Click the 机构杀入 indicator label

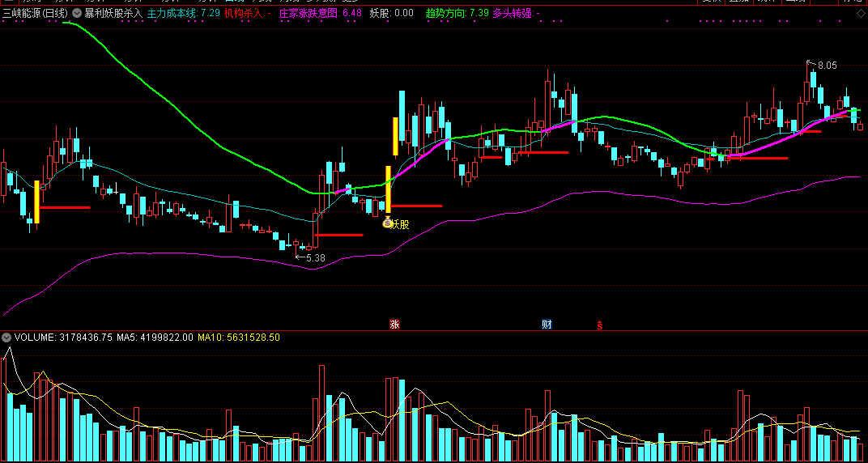pos(248,13)
